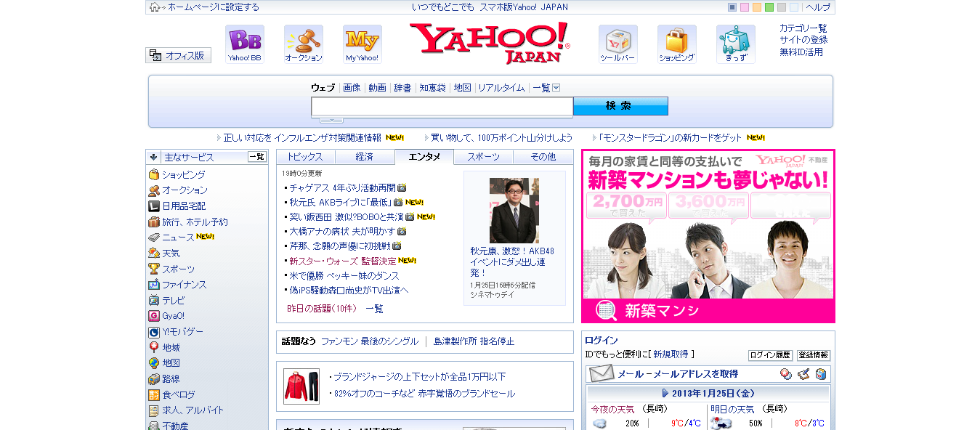This screenshot has width=980, height=430.
Task: Open Y!モバゲー in the services sidebar
Action: pyautogui.click(x=182, y=331)
